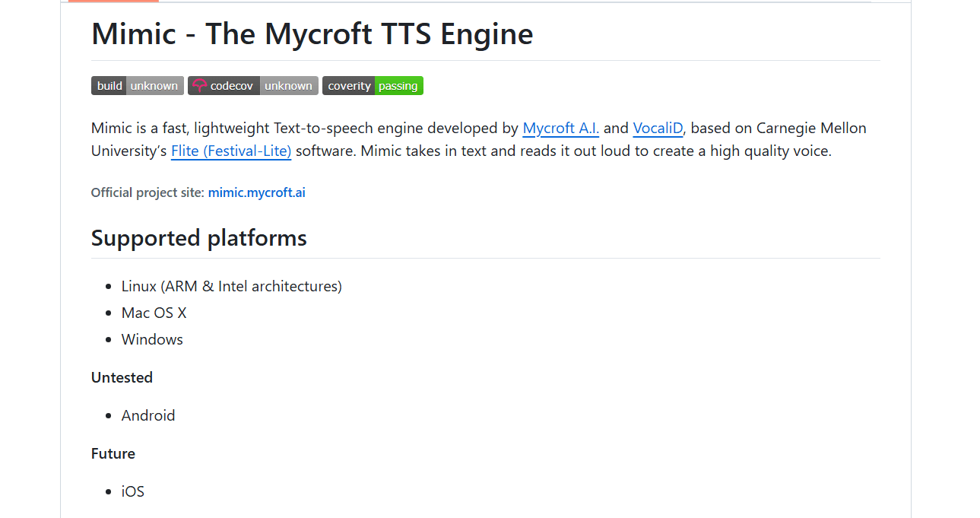Open the Mycroft A.I. link
980x518 pixels.
point(561,128)
